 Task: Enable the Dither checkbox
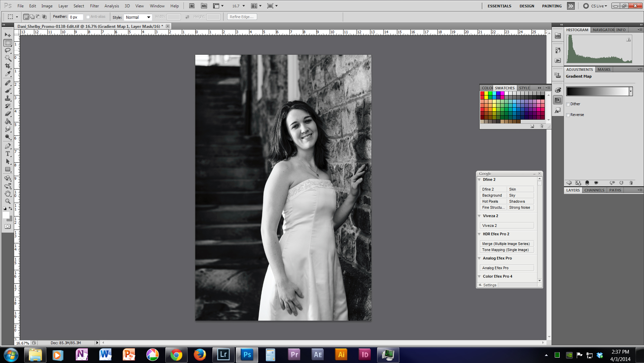pyautogui.click(x=568, y=104)
